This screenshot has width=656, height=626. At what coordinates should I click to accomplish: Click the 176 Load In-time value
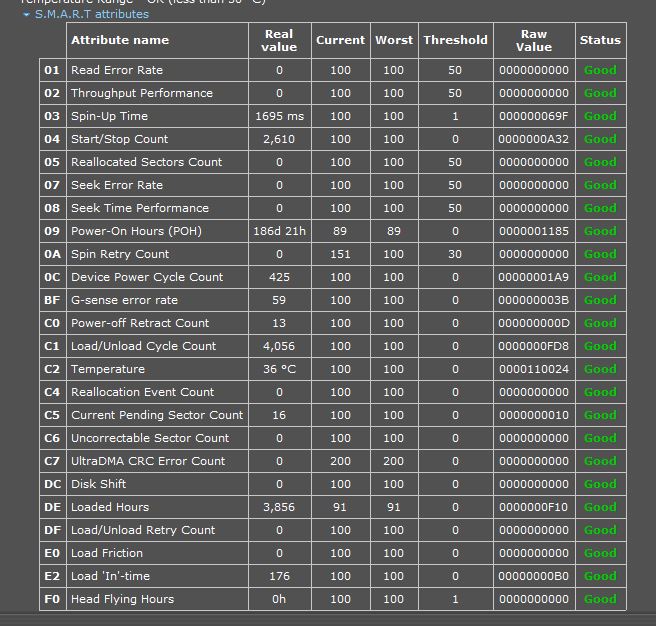(x=279, y=576)
